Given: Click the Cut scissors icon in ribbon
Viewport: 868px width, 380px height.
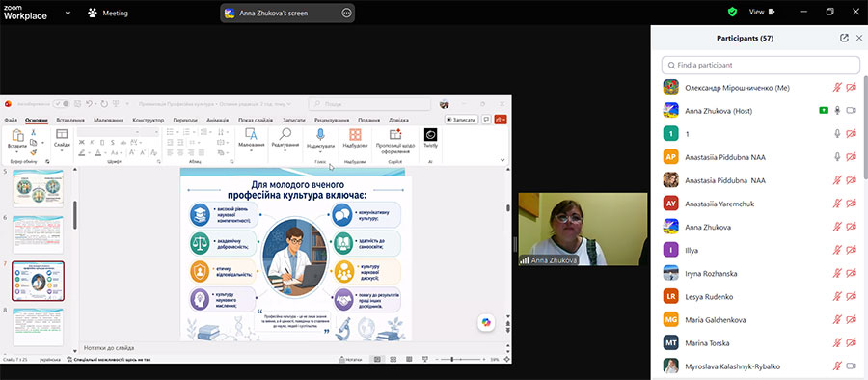Looking at the screenshot, I should [x=33, y=132].
